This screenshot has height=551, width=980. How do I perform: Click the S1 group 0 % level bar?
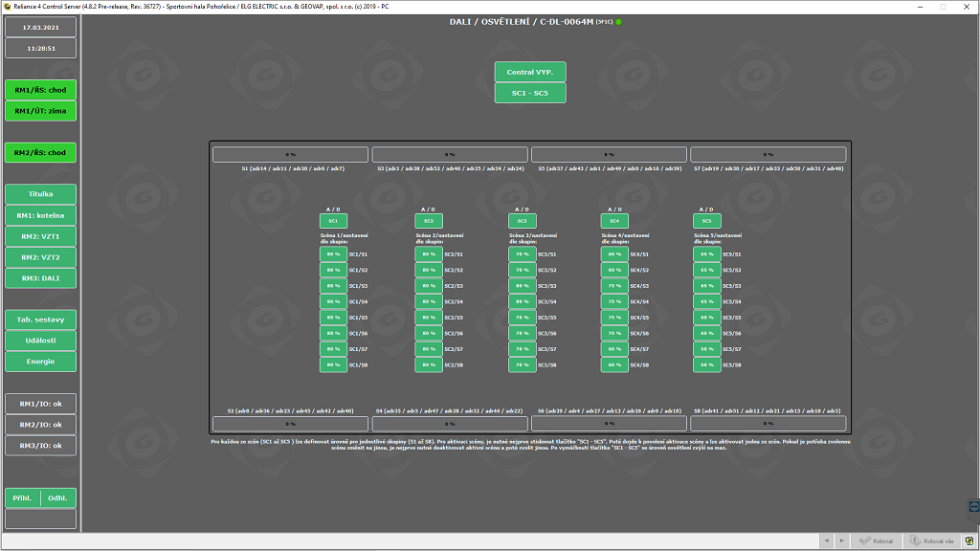pos(290,154)
